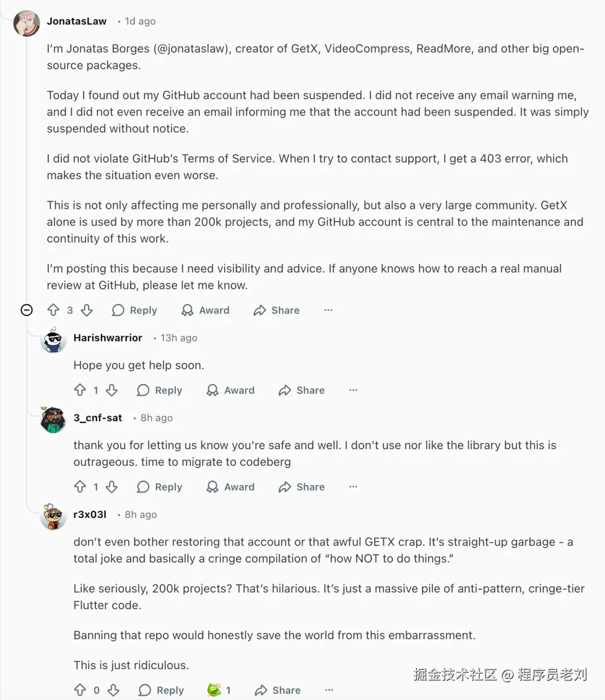Upvote Harishwarrior's comment
Screen dimensions: 605x700
pyautogui.click(x=80, y=390)
